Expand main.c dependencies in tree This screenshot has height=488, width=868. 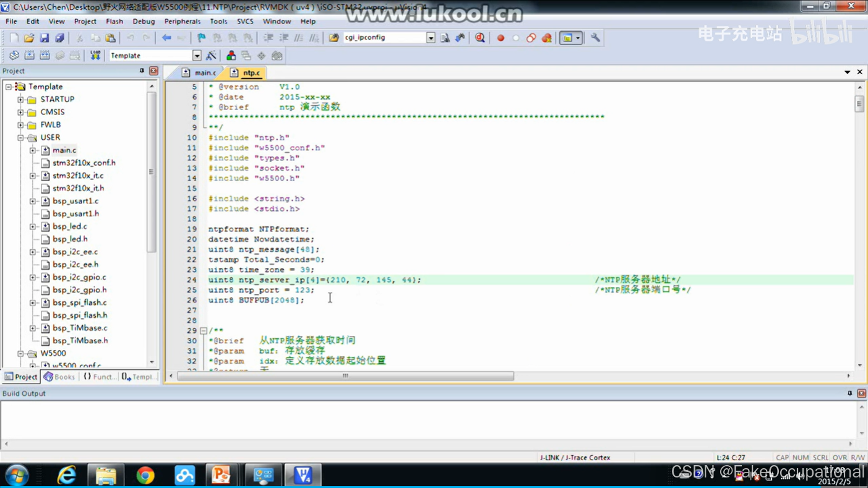33,150
